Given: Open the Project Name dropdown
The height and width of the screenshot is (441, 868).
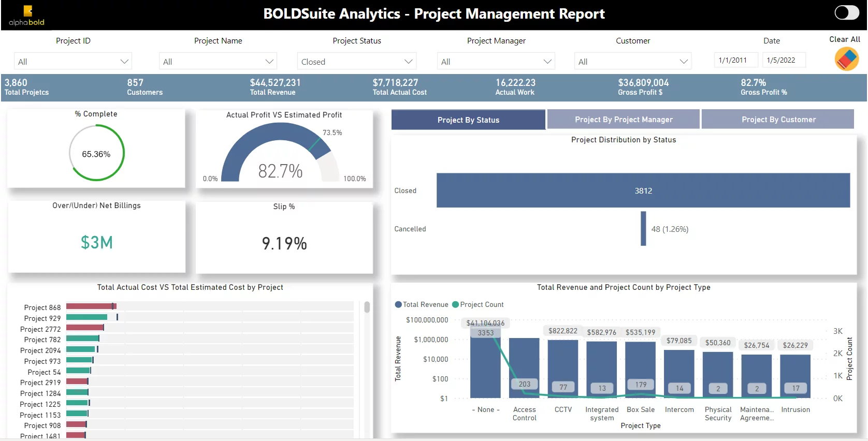Looking at the screenshot, I should click(x=218, y=61).
